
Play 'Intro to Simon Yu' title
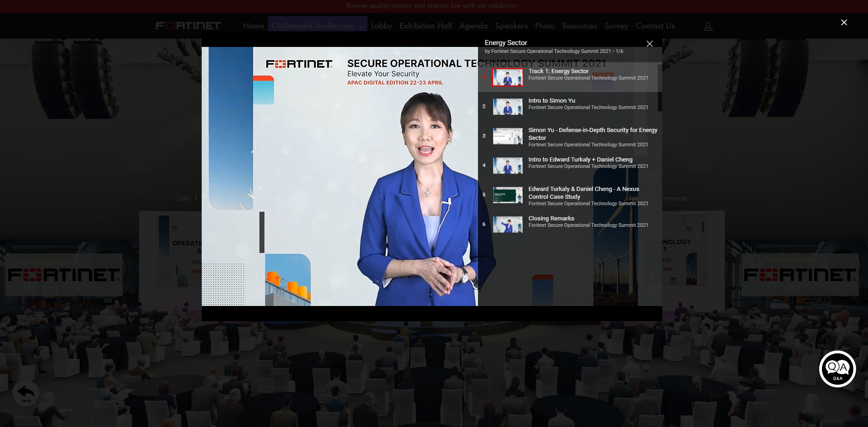pos(552,100)
